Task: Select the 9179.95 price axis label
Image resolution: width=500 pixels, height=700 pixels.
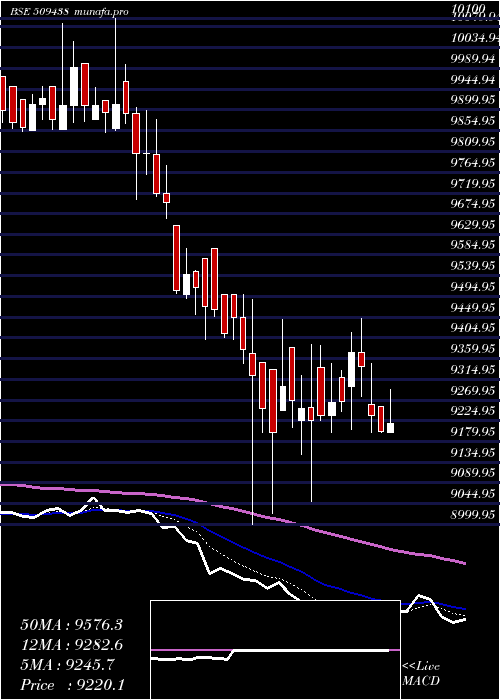Action: [473, 432]
